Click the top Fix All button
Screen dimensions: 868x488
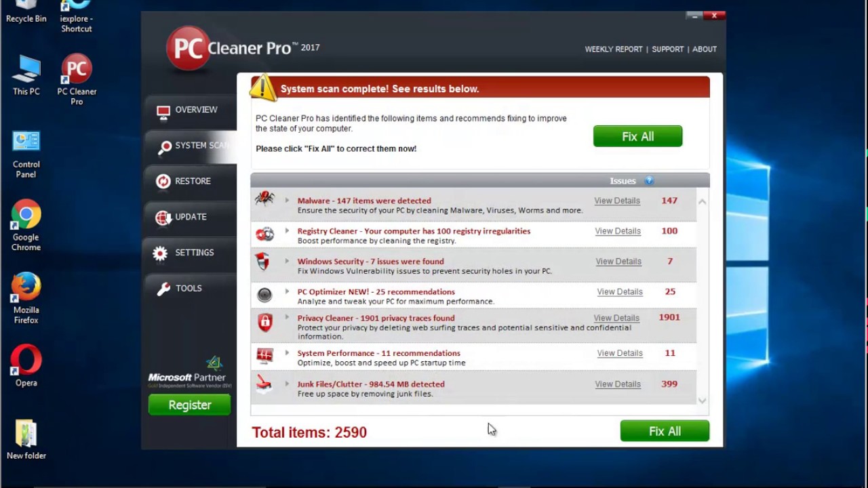pyautogui.click(x=637, y=136)
